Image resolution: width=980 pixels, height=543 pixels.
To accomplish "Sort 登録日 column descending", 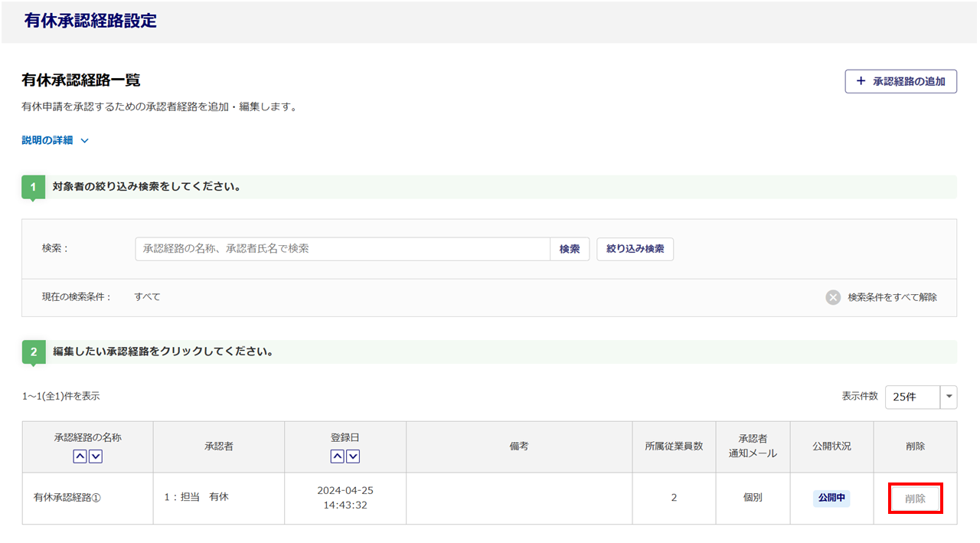I will click(x=353, y=456).
